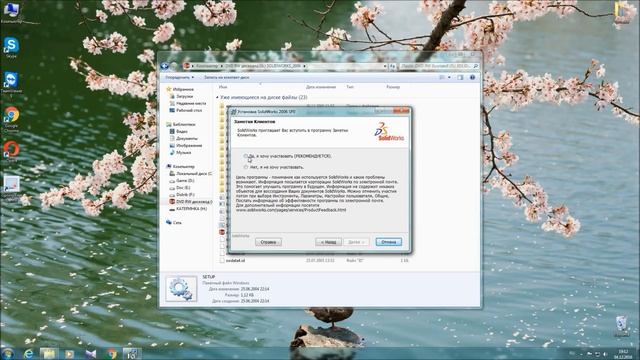The width and height of the screenshot is (640, 360).
Task: Click the Назад button in installer dialog
Action: click(328, 242)
